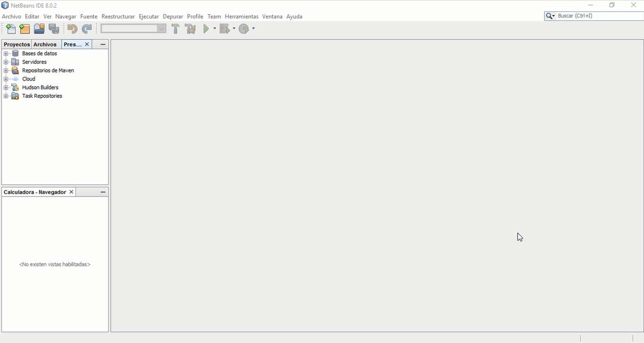Open the Reestructurar menu
The image size is (644, 343).
118,16
